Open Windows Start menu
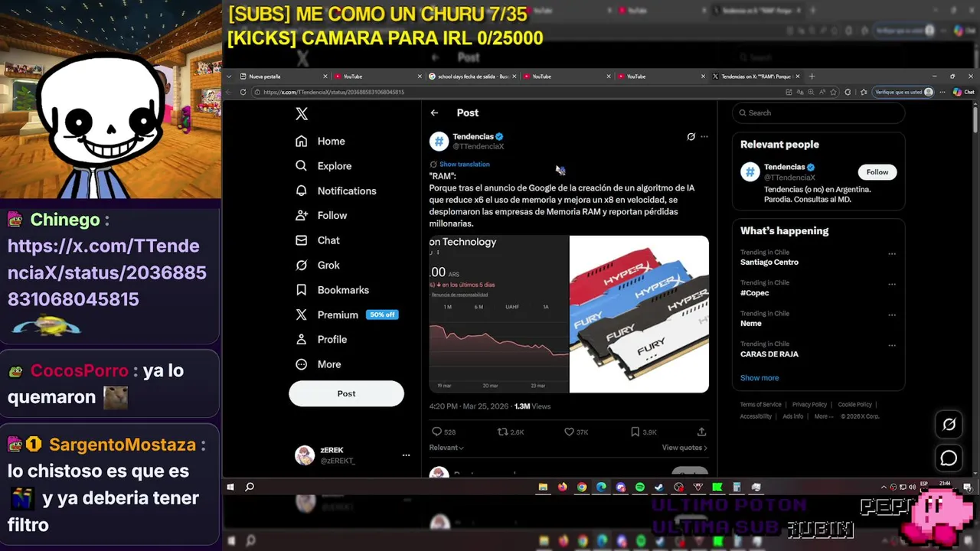This screenshot has width=980, height=551. 230,487
